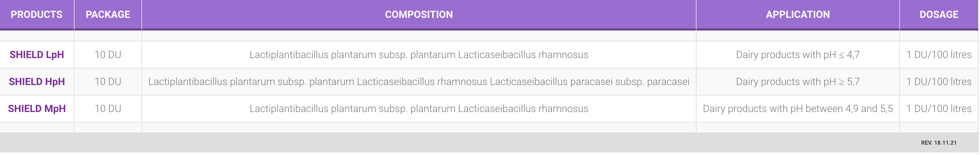Click the DOSAGE column header
Viewport: 980px width, 155px height.
pyautogui.click(x=939, y=14)
